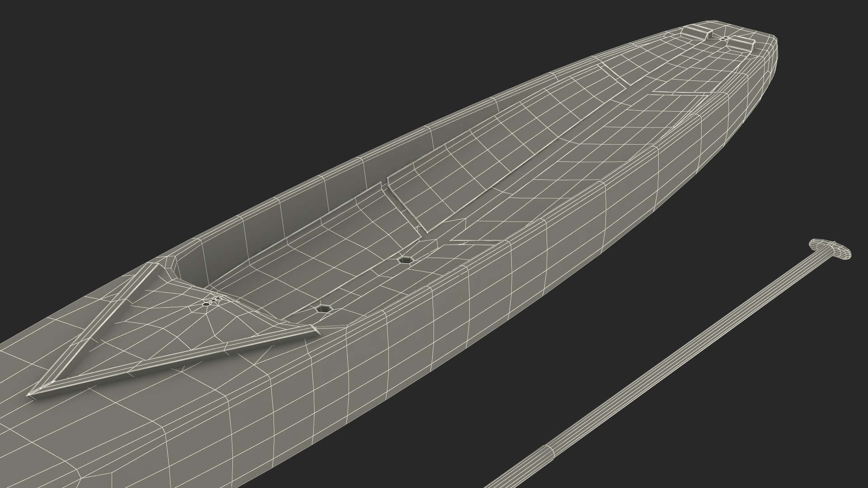Select the small round fitting on triangular deck
This screenshot has width=868, height=488.
pos(207,304)
